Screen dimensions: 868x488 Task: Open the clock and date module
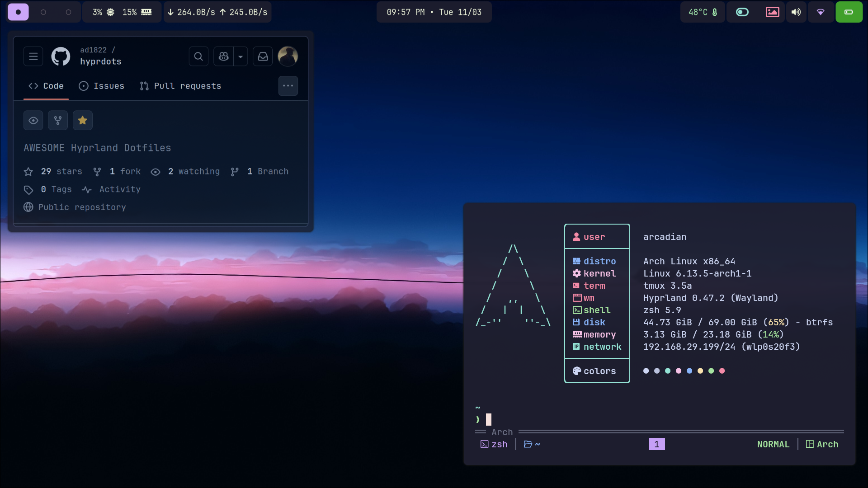pos(434,12)
